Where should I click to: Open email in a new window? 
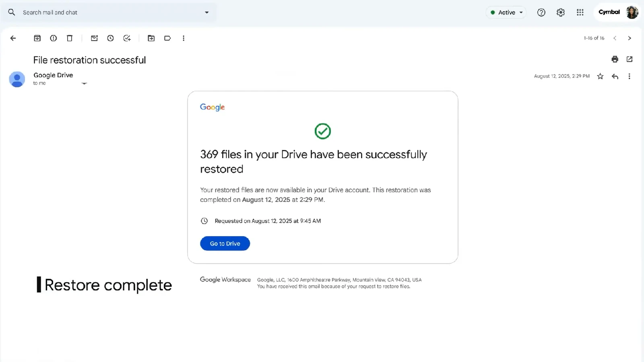pos(630,60)
